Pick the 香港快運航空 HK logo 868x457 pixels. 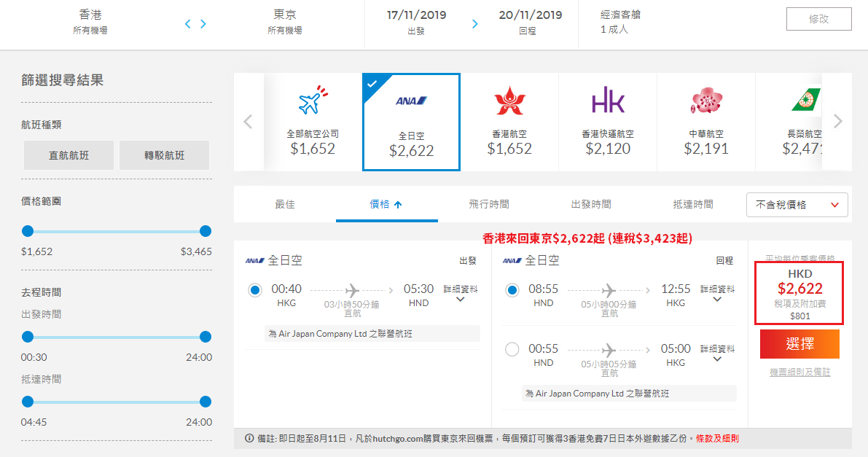click(x=608, y=101)
